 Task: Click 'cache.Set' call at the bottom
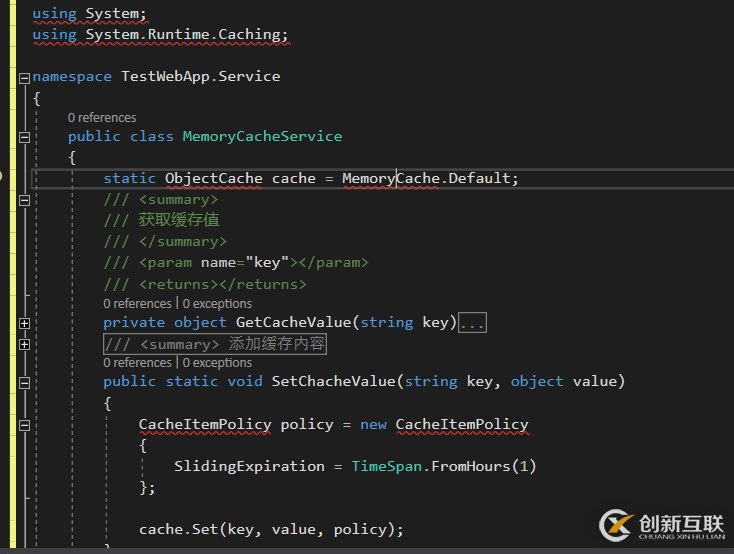coord(178,530)
